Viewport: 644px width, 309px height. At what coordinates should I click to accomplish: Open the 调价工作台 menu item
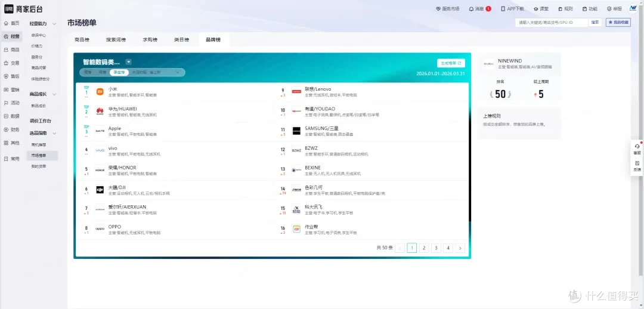coord(41,121)
